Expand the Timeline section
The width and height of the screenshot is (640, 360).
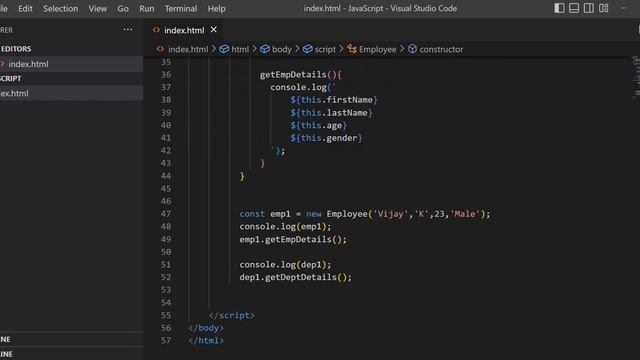point(71,354)
